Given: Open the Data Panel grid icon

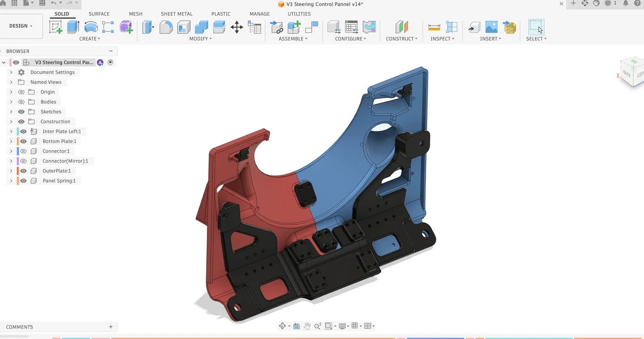Looking at the screenshot, I should coord(15,3).
